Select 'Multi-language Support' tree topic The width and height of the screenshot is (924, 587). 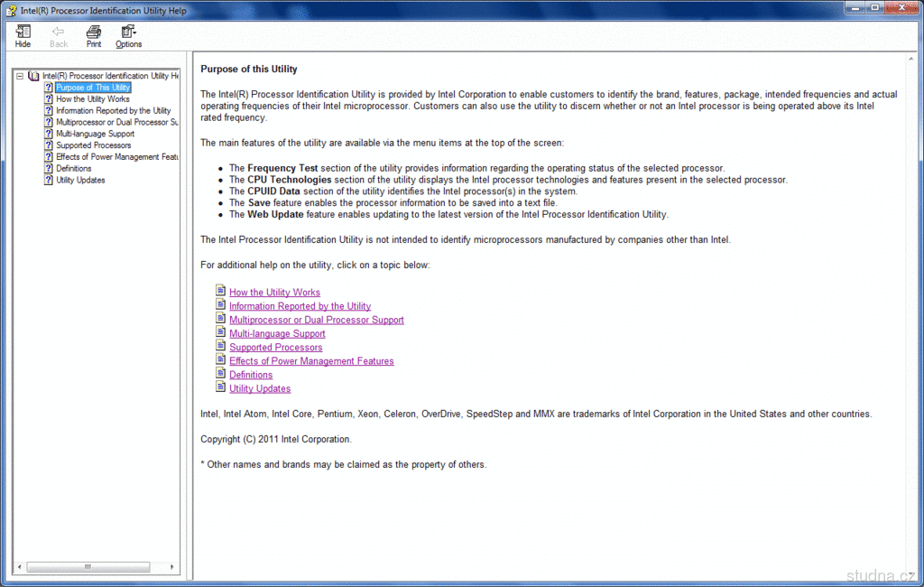pos(95,134)
